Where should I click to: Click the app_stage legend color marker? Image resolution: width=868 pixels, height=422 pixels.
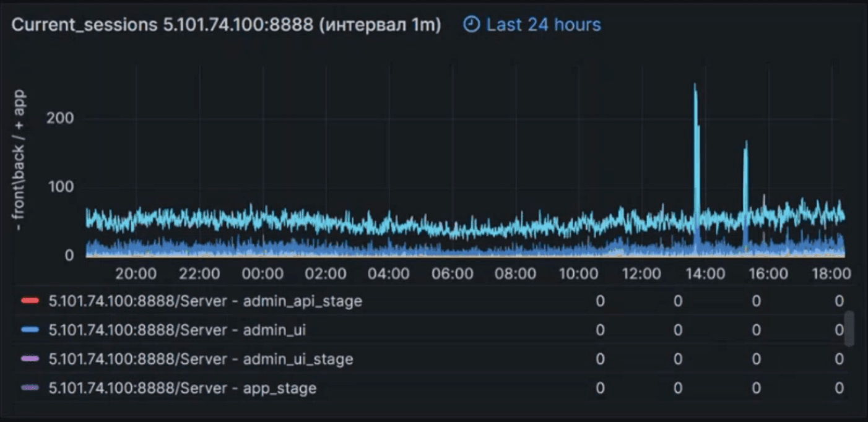coord(30,388)
